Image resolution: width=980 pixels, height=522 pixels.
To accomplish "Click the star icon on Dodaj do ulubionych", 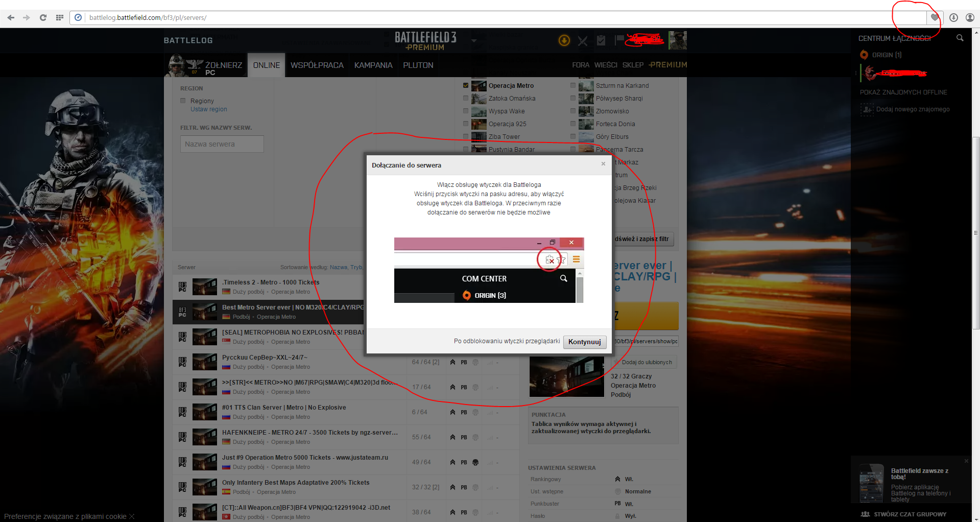I will pos(617,362).
